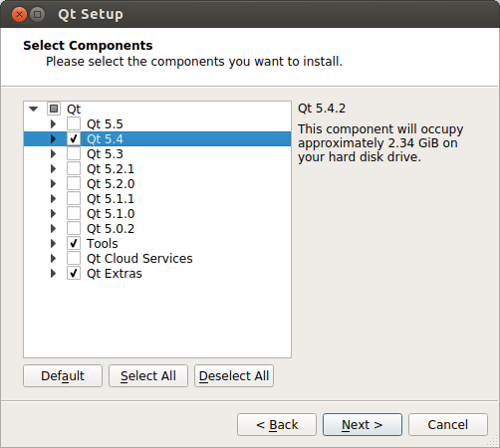Go back with the Back button
The image size is (500, 448).
click(x=277, y=424)
